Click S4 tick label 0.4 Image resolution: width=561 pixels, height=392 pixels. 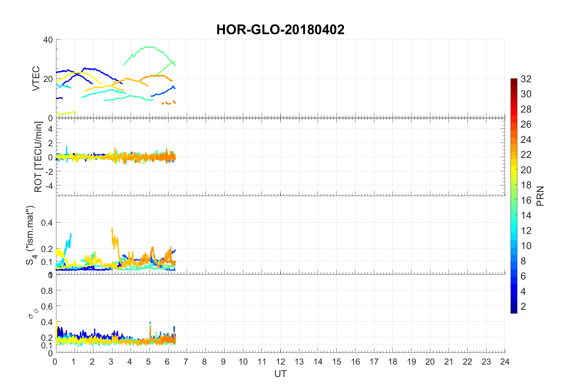click(47, 223)
